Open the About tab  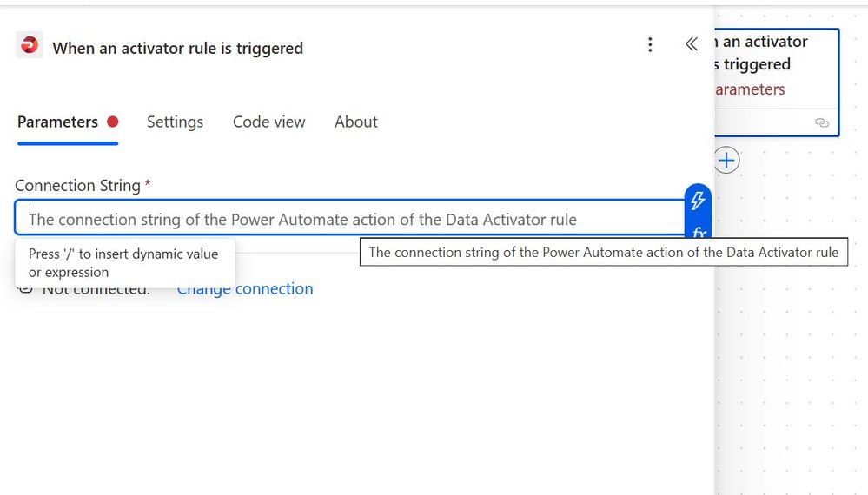(355, 122)
